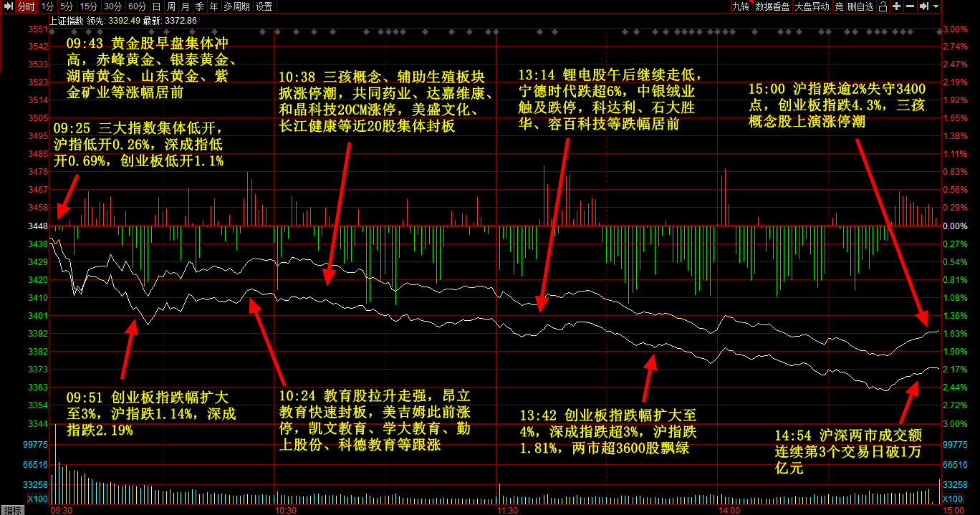Open the 多周期 multi-period selector

click(x=236, y=6)
